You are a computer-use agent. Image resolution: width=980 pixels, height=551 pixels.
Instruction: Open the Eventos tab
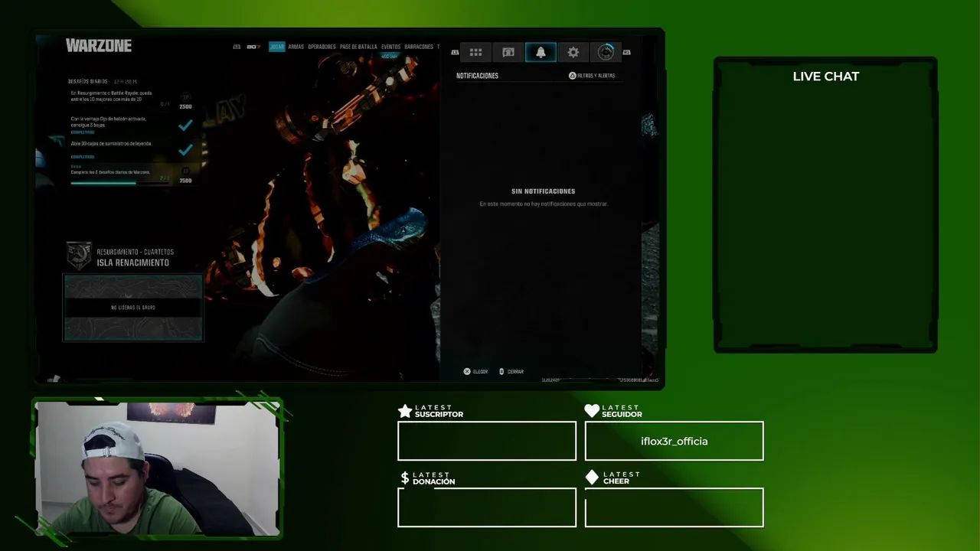click(x=390, y=47)
